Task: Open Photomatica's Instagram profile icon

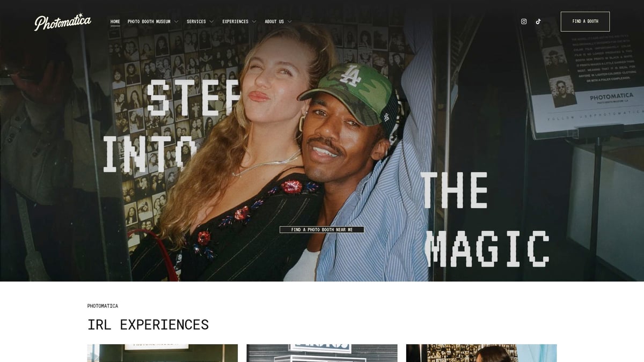Action: click(524, 21)
